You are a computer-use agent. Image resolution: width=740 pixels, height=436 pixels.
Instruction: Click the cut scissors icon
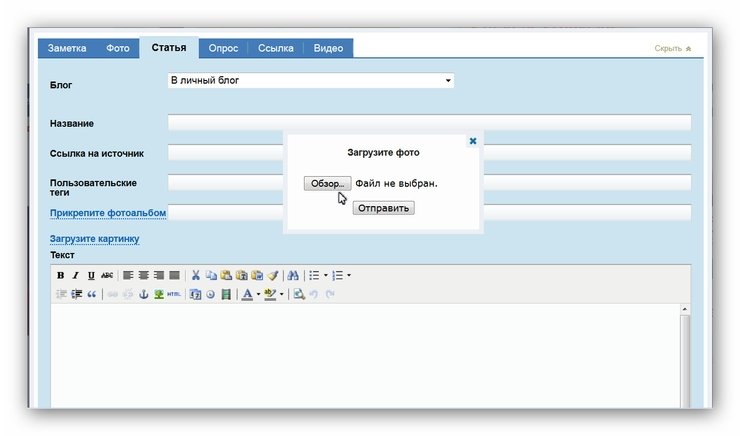[x=196, y=275]
